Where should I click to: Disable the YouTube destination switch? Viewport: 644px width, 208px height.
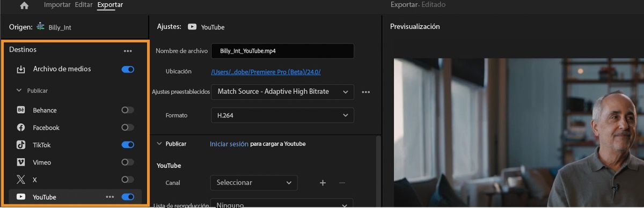tap(128, 197)
